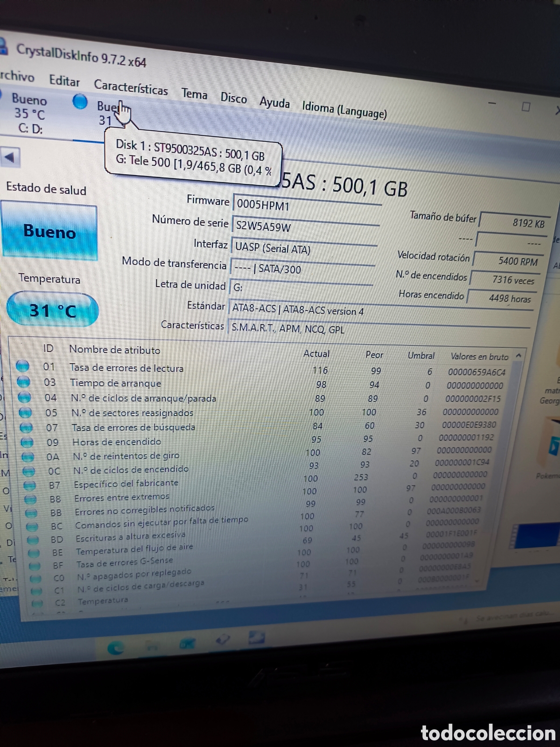Open the Idioma (Language) menu
Image resolution: width=560 pixels, height=747 pixels.
click(344, 110)
